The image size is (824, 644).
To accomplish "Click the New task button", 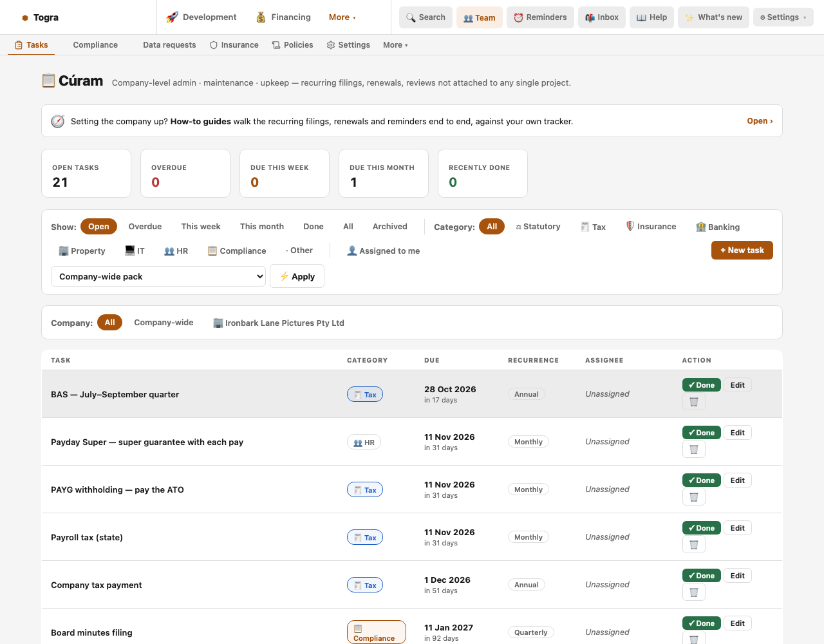I will [742, 250].
